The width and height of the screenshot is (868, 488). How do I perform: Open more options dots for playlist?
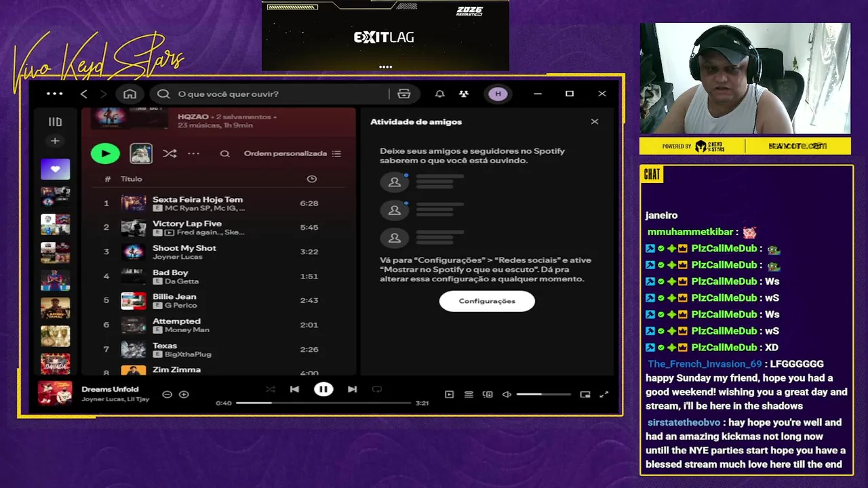tap(194, 154)
